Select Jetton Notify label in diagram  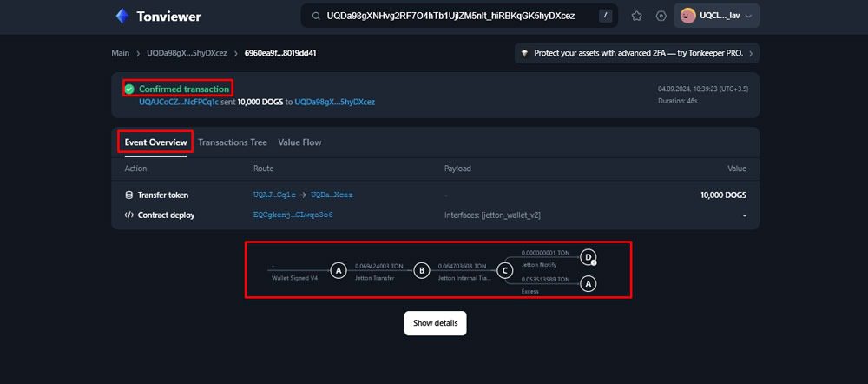click(539, 264)
